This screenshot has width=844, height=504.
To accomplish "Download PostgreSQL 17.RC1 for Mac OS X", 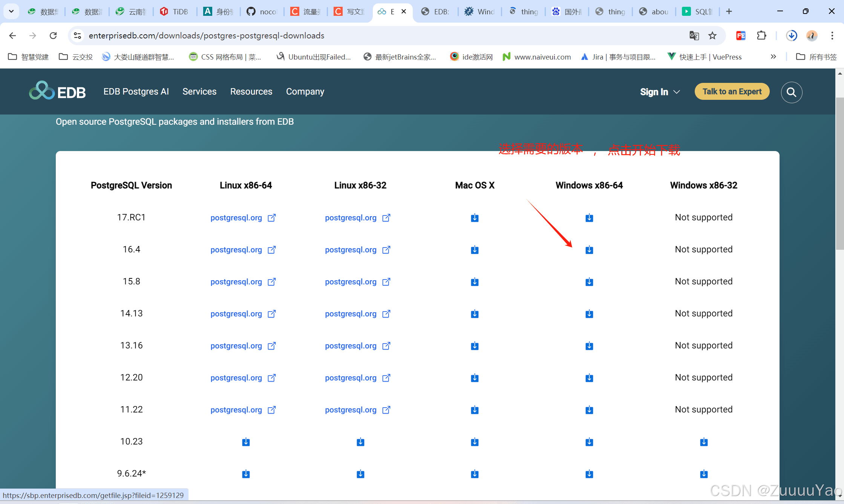I will click(475, 218).
